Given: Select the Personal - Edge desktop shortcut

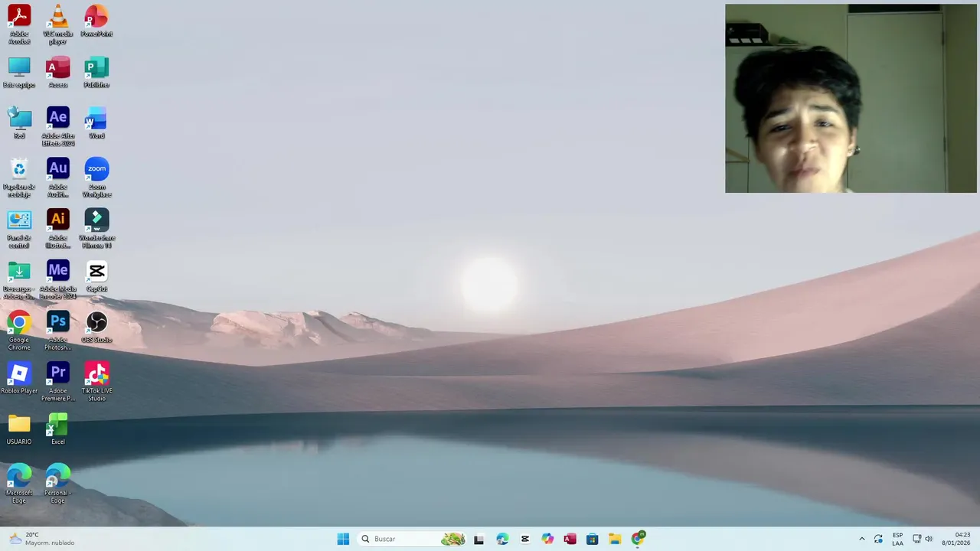Looking at the screenshot, I should click(58, 483).
